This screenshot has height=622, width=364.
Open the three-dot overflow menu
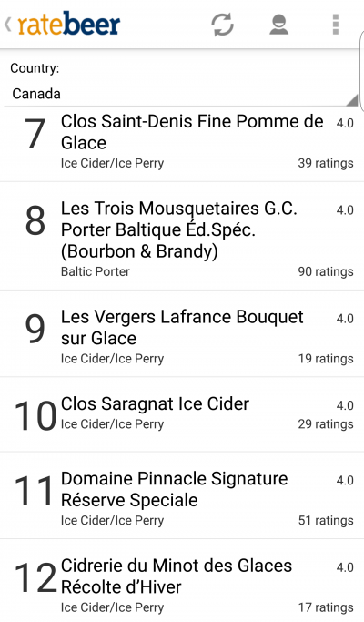point(336,25)
